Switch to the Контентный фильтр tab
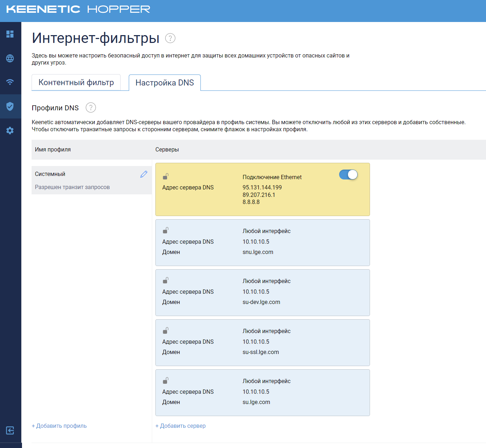 point(76,83)
